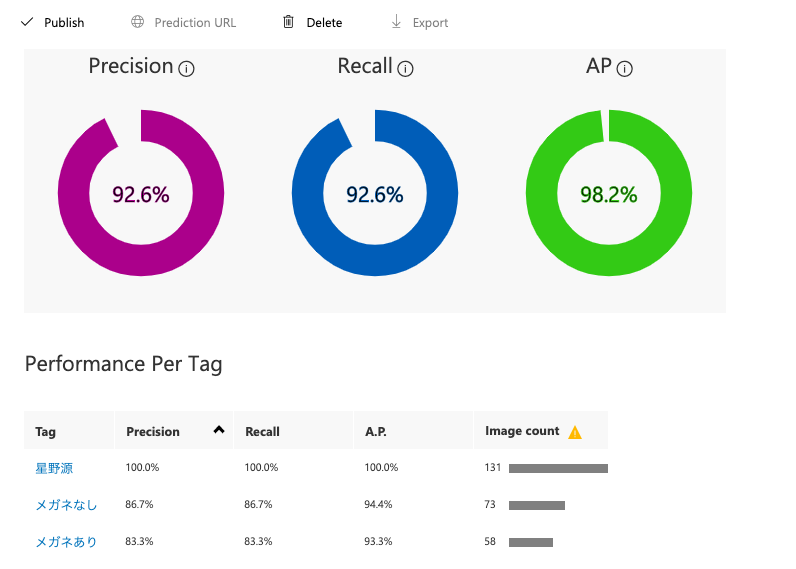Click the 星野源 image count bar
This screenshot has width=796, height=569.
pos(558,468)
